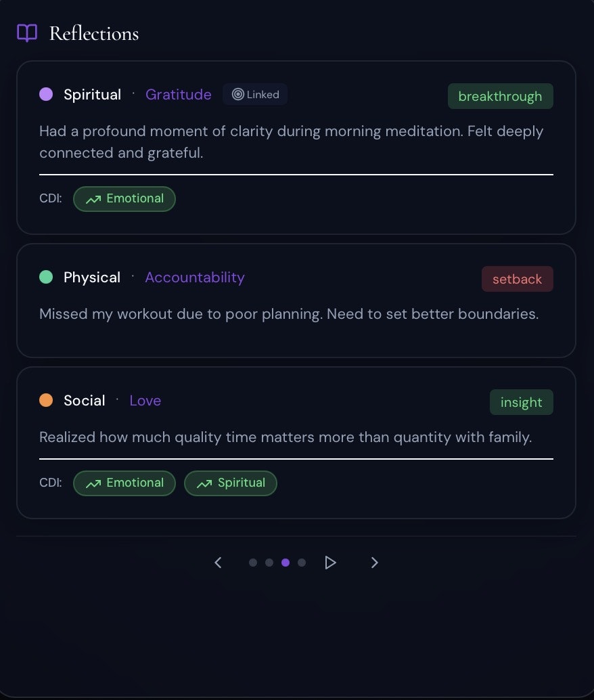Click the book icon beside Reflections heading
This screenshot has width=594, height=700.
(26, 32)
